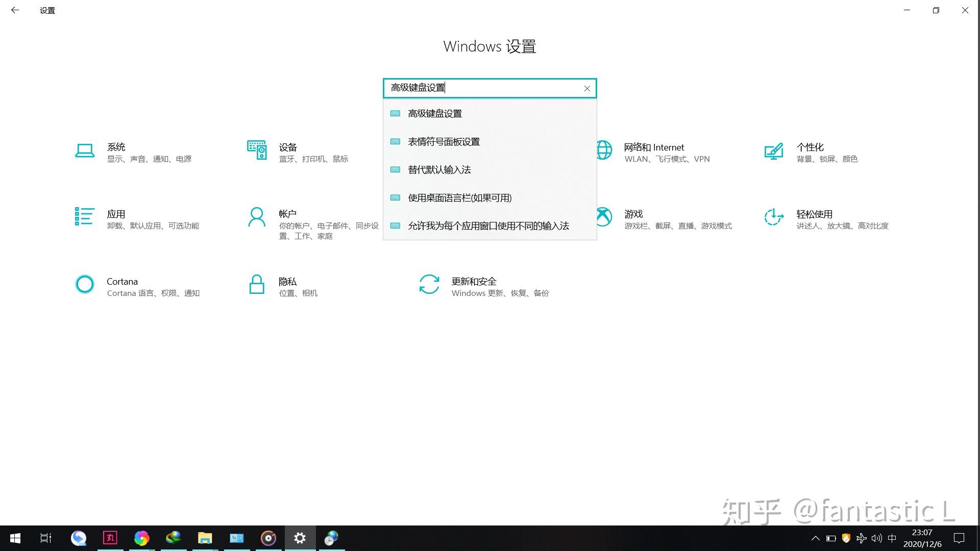The image size is (980, 551).
Task: Click the 网络和 Internet globe icon
Action: point(603,150)
